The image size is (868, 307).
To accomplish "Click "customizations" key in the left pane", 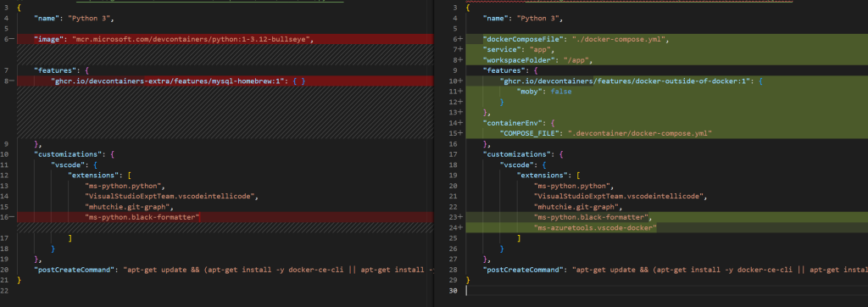I will coord(68,154).
